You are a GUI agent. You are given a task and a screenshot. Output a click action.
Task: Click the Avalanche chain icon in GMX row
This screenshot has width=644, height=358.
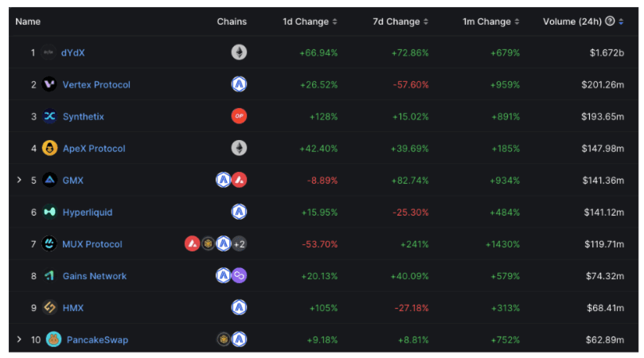[239, 180]
